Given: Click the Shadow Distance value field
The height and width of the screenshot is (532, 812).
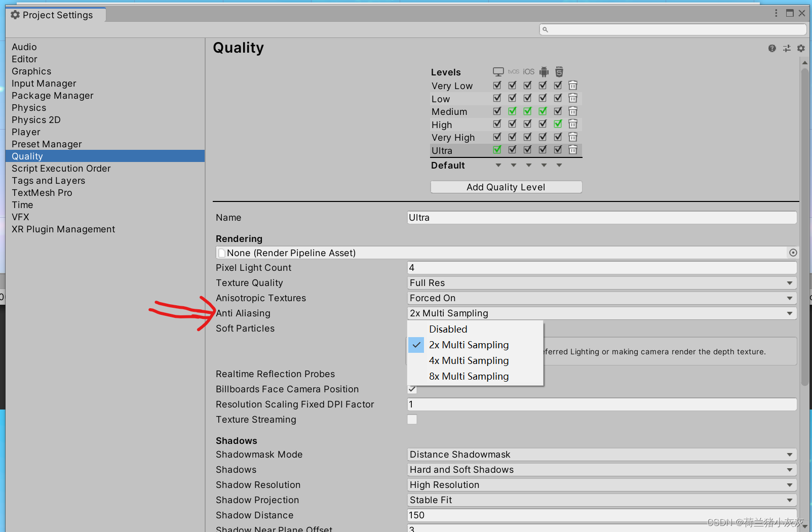Looking at the screenshot, I should (602, 515).
